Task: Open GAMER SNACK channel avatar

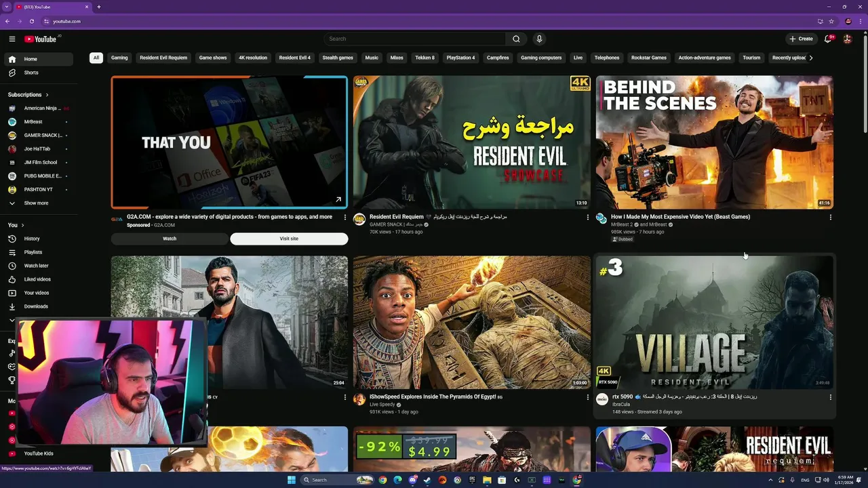Action: click(x=359, y=219)
